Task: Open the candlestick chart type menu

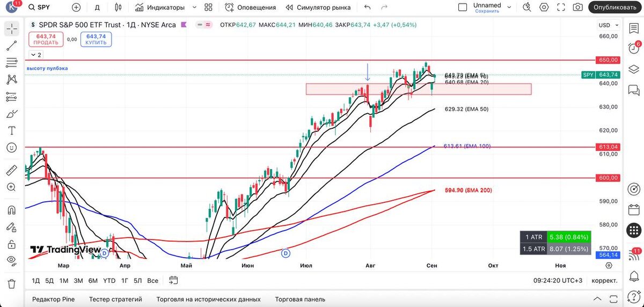Action: [x=119, y=8]
